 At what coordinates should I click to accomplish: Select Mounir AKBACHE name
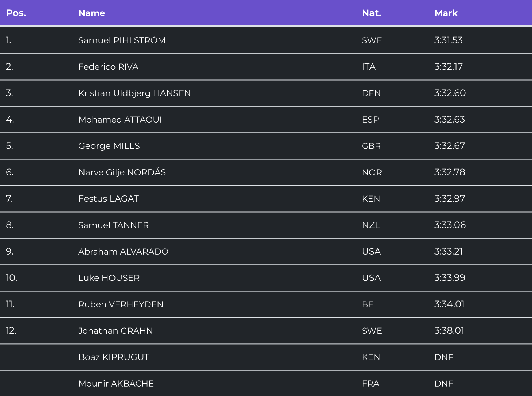[116, 384]
